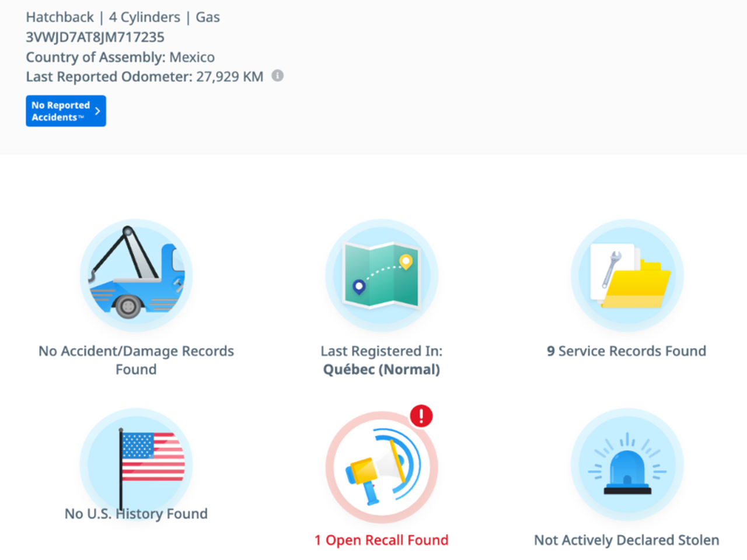Open the service records folder icon
The image size is (747, 560).
tap(627, 275)
